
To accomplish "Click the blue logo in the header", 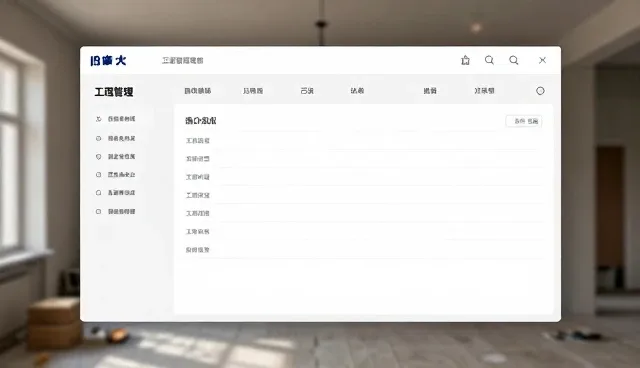I will pos(108,61).
